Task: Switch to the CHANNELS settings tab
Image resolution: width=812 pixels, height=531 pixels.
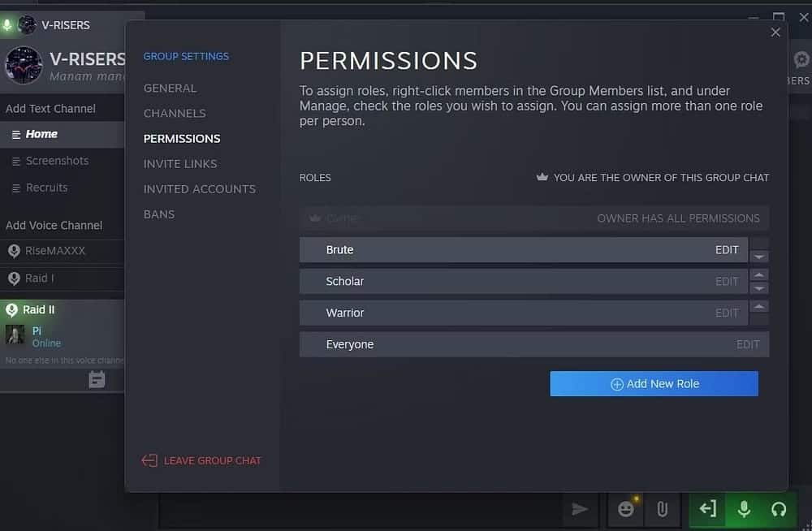Action: (x=174, y=113)
